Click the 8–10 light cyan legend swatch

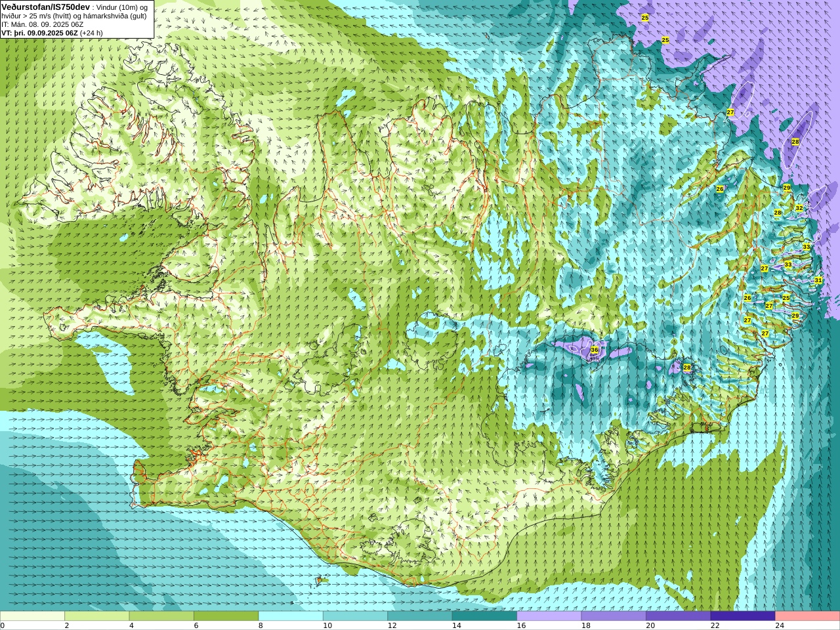pos(291,616)
